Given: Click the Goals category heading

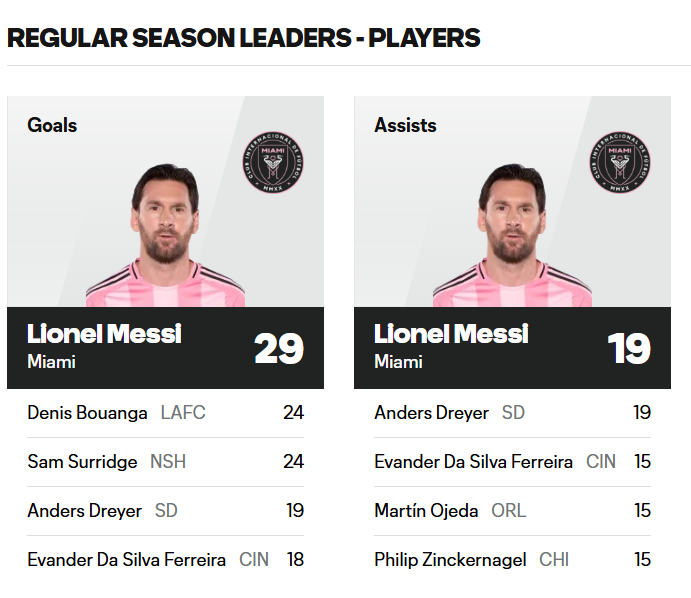Looking at the screenshot, I should [52, 126].
